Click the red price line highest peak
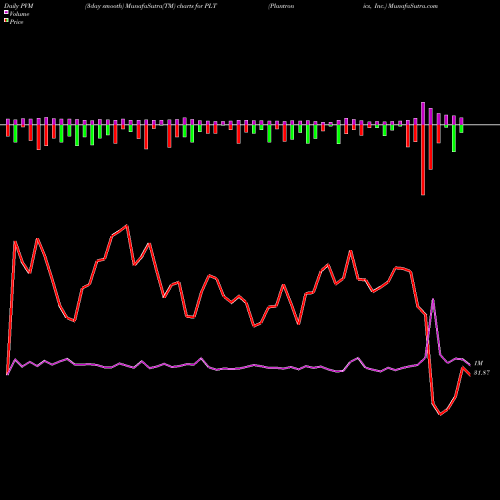This screenshot has height=500, width=500. pos(127,226)
